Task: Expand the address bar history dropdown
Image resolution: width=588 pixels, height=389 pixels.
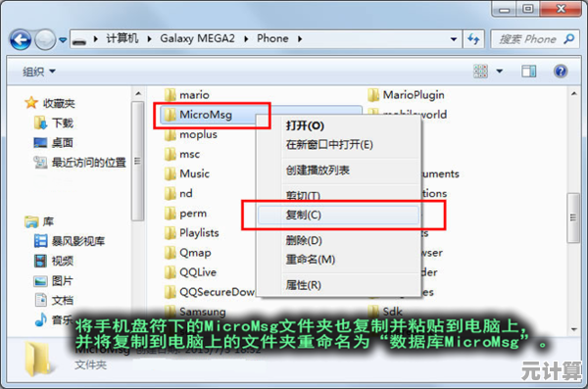Action: [454, 39]
